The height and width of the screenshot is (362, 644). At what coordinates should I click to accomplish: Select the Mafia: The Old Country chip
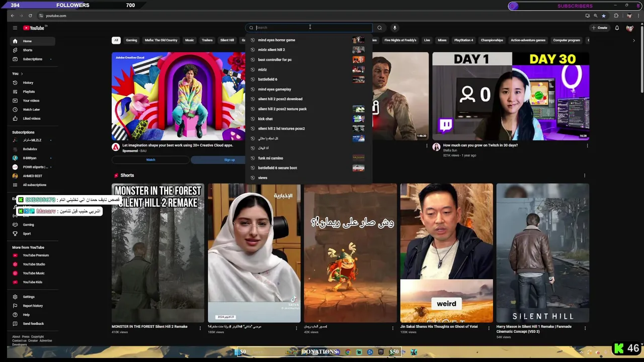pos(161,40)
